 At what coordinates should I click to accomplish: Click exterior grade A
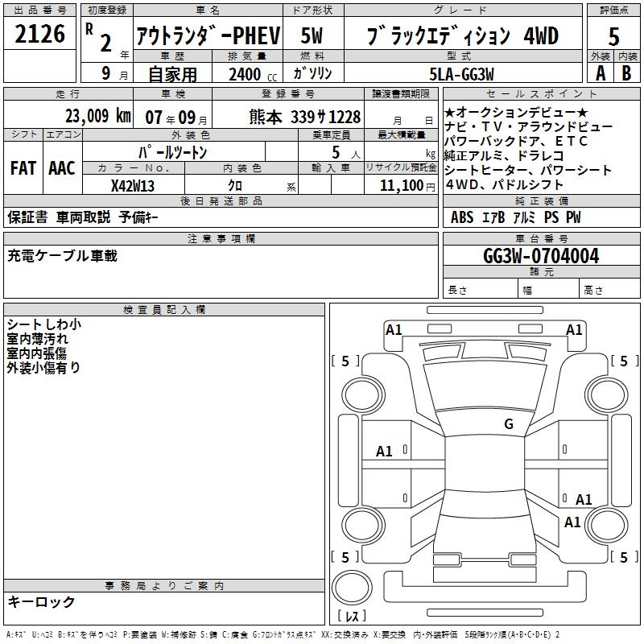pos(601,73)
